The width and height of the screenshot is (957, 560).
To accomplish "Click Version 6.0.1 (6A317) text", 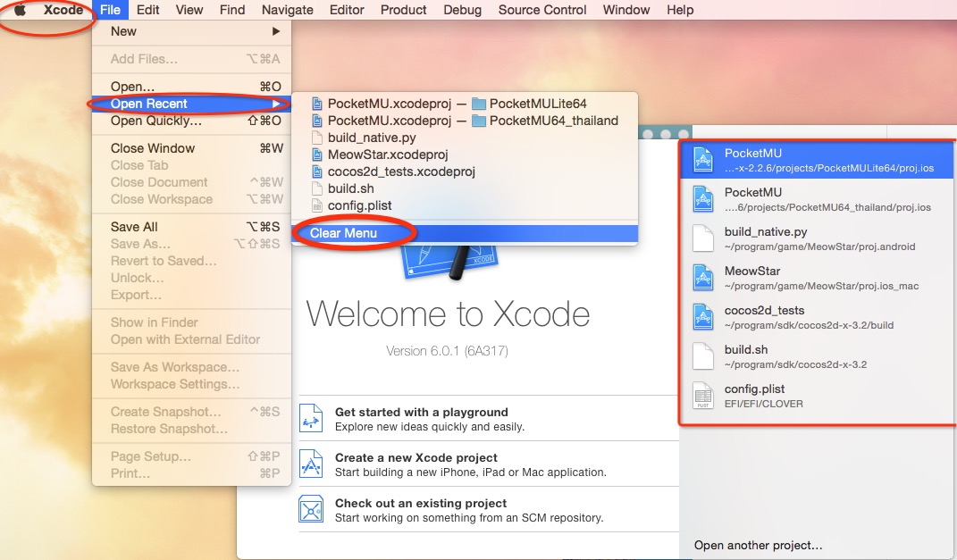I will click(x=447, y=351).
